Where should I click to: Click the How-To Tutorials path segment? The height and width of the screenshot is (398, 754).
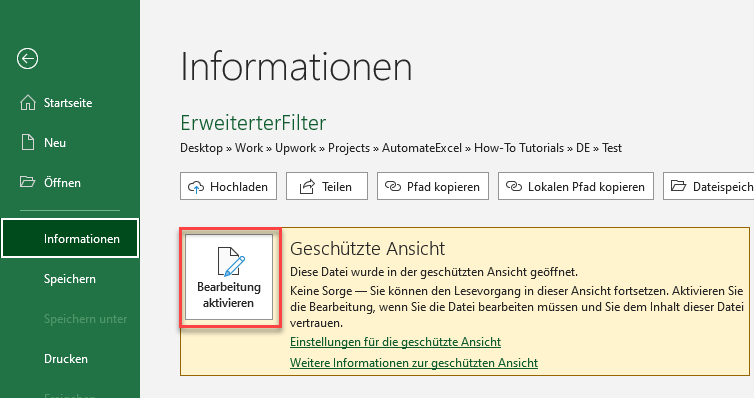coord(519,148)
